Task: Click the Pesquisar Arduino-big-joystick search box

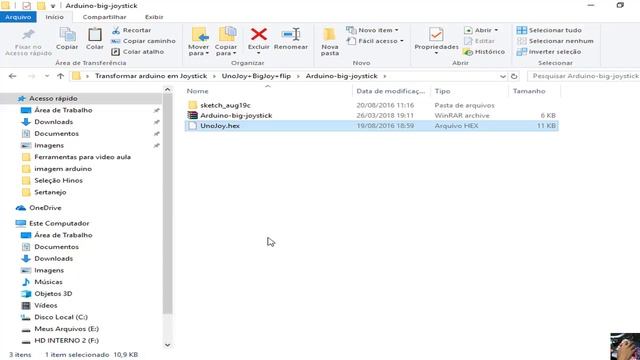Action: pyautogui.click(x=584, y=76)
